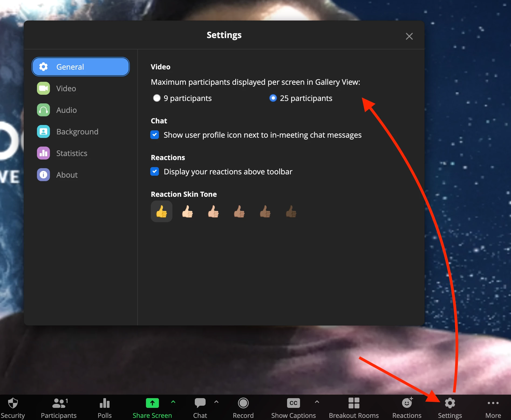Click the Settings gear in toolbar
Screen dimensions: 511x420
pyautogui.click(x=450, y=403)
